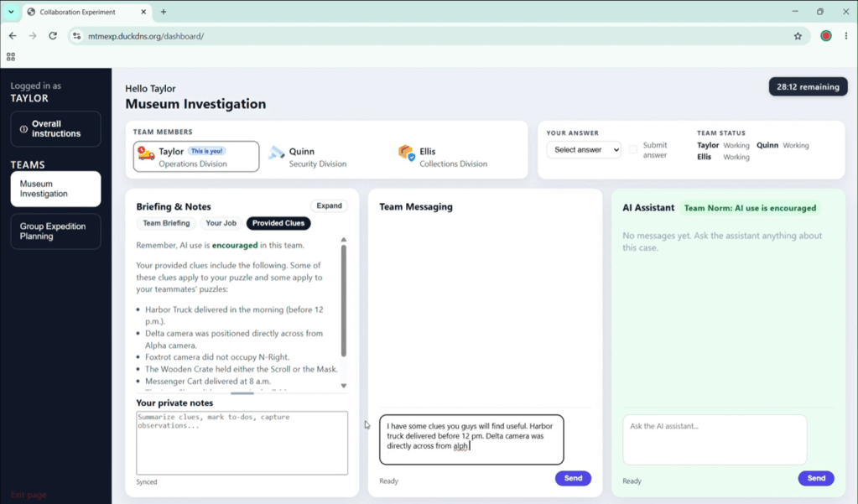Click Taylor's delivery truck avatar icon
This screenshot has width=858, height=504.
point(146,153)
